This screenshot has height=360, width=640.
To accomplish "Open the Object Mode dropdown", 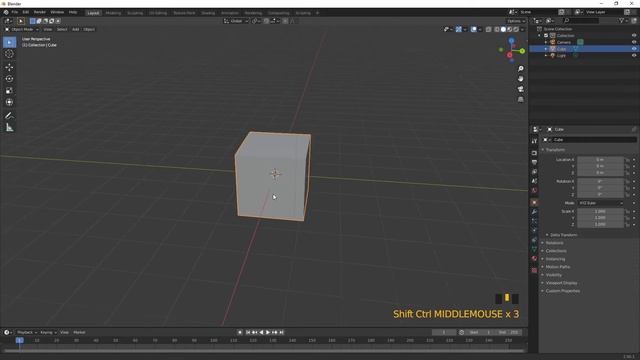I will [22, 29].
